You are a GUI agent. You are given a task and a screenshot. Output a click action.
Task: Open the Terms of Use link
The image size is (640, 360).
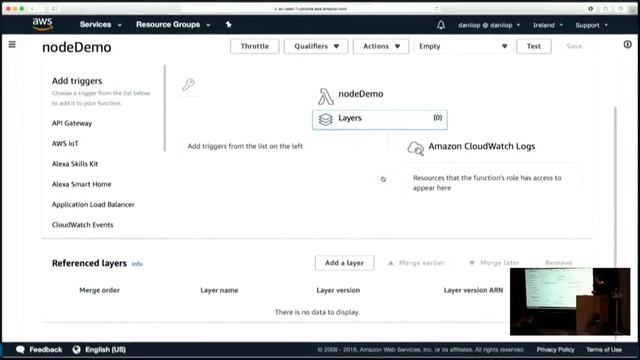coord(604,350)
